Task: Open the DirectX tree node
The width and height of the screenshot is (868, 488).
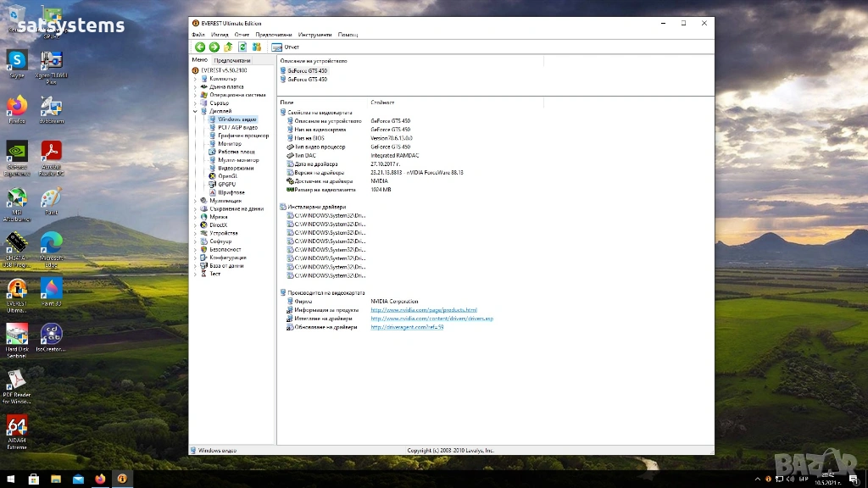Action: [x=218, y=225]
